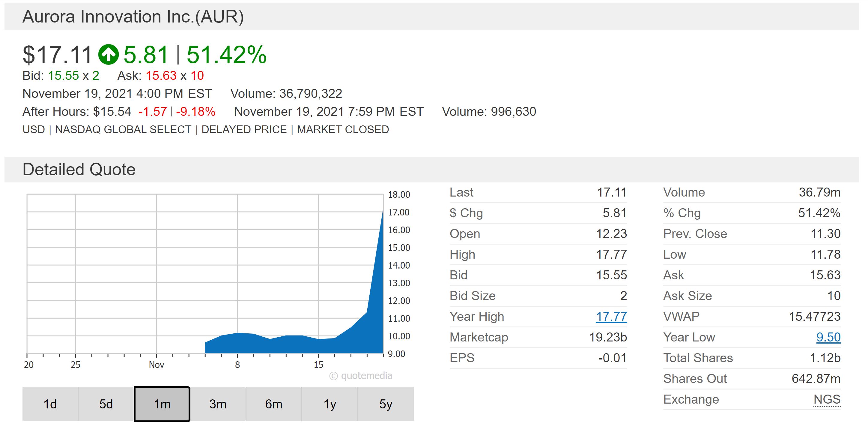Image resolution: width=868 pixels, height=436 pixels.
Task: Click the Aurora Innovation Inc.(AUR) heading
Action: tap(133, 17)
